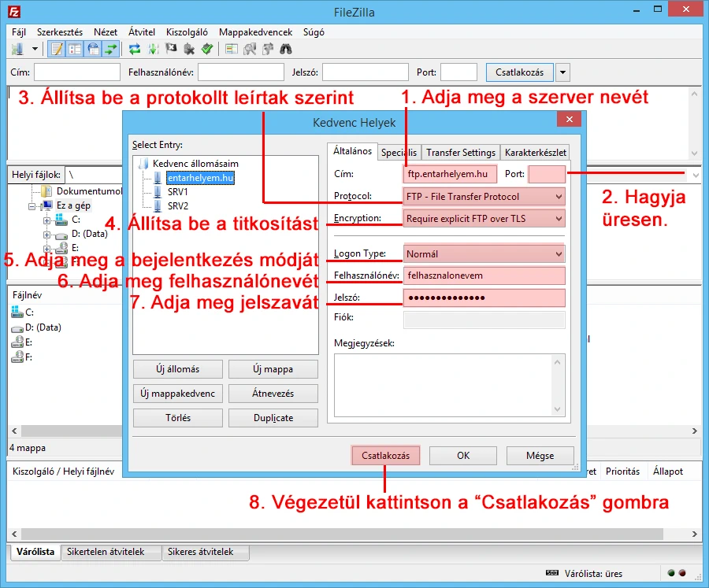Click the Új állomás button
Viewport: 709px width, 588px height.
(x=178, y=369)
